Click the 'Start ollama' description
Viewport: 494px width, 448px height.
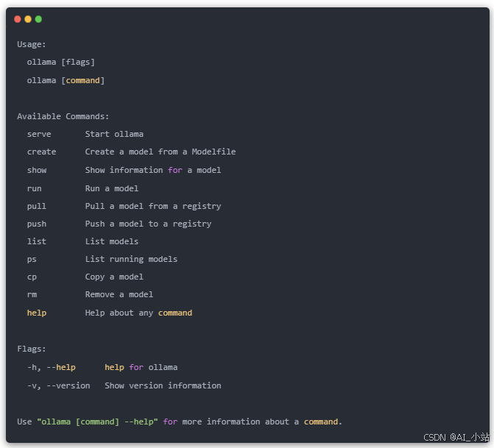click(114, 134)
